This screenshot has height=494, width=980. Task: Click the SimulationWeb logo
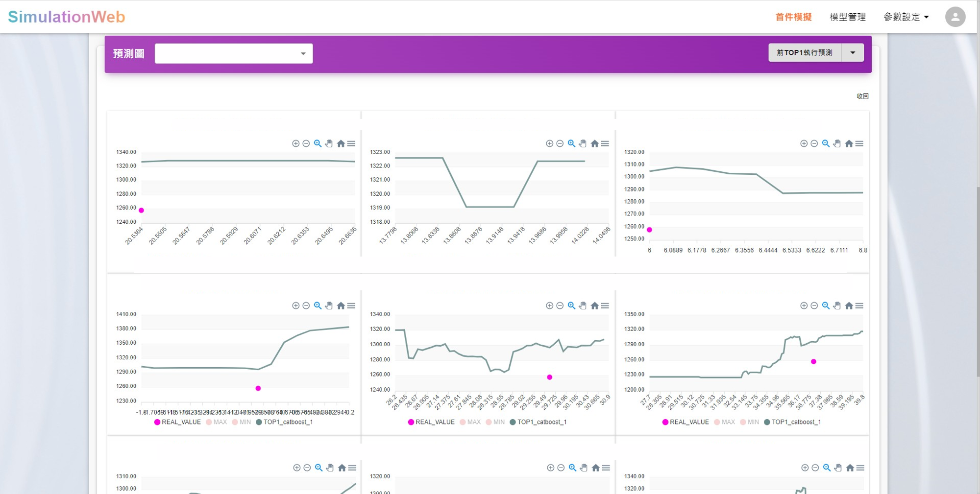67,17
